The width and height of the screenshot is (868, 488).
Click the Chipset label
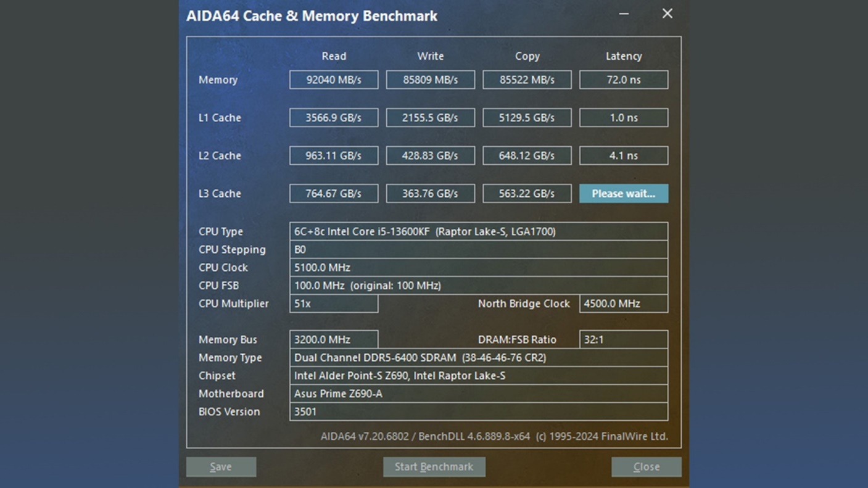tap(217, 376)
